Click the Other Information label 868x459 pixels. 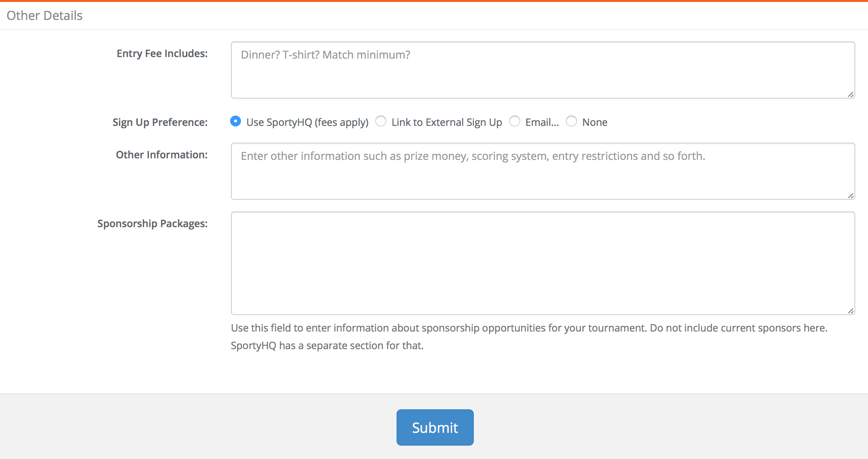point(162,155)
